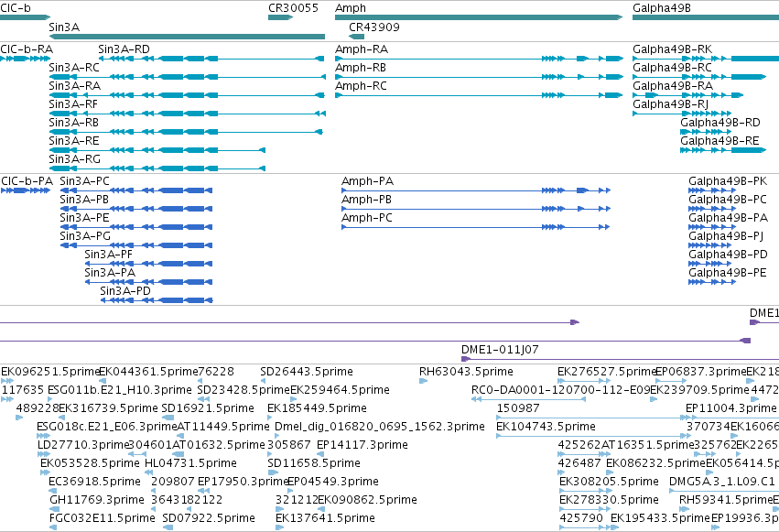Click protein Amph-PB

point(476,209)
